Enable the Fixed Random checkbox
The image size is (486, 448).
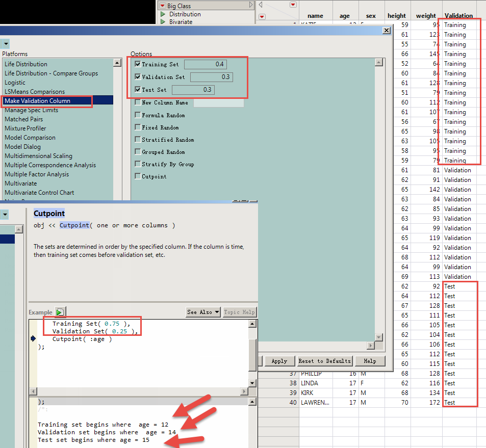click(138, 127)
